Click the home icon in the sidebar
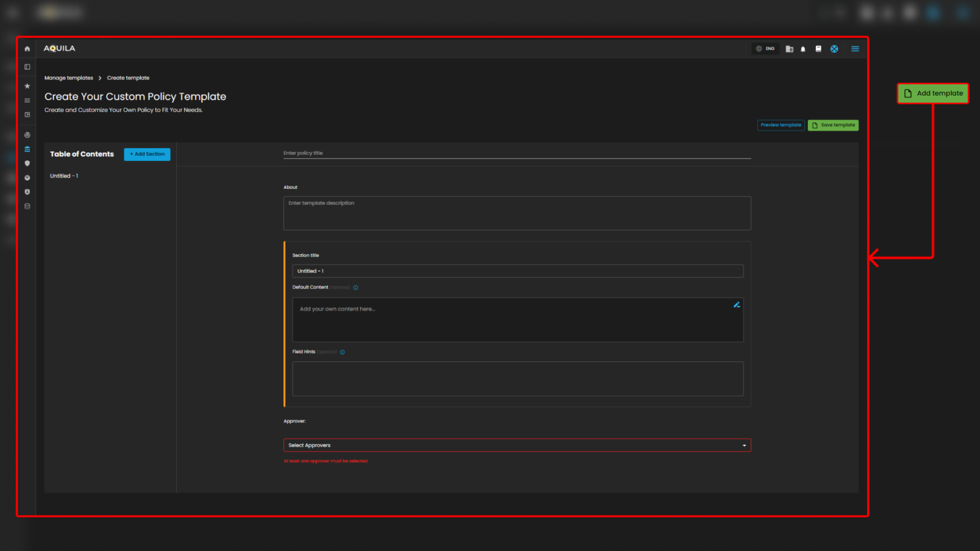The image size is (980, 551). (27, 49)
